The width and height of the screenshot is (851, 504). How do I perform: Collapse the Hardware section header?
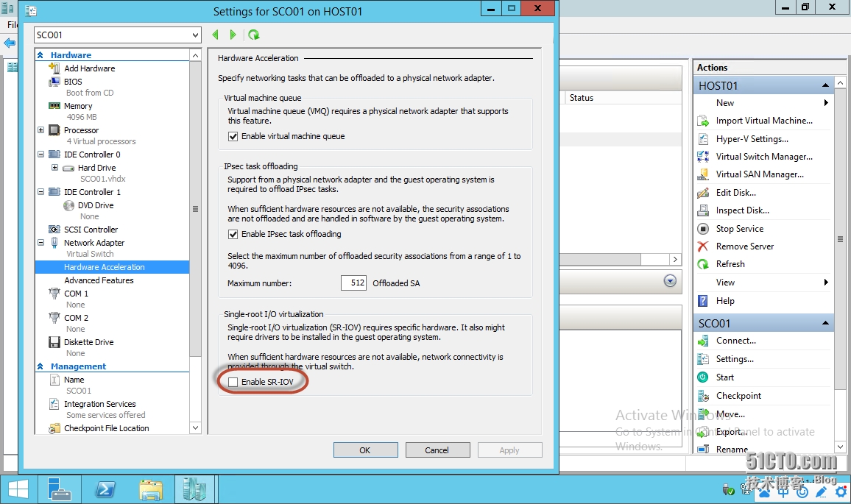tap(40, 54)
